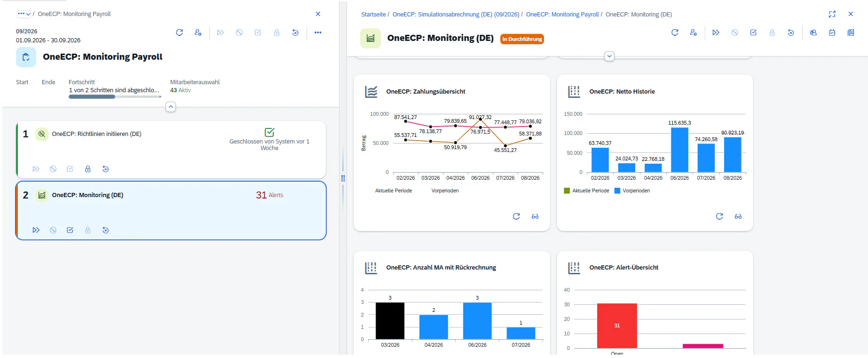Screen dimensions: 868x358
Task: Grab the splitter handle between the two panels
Action: 343,178
